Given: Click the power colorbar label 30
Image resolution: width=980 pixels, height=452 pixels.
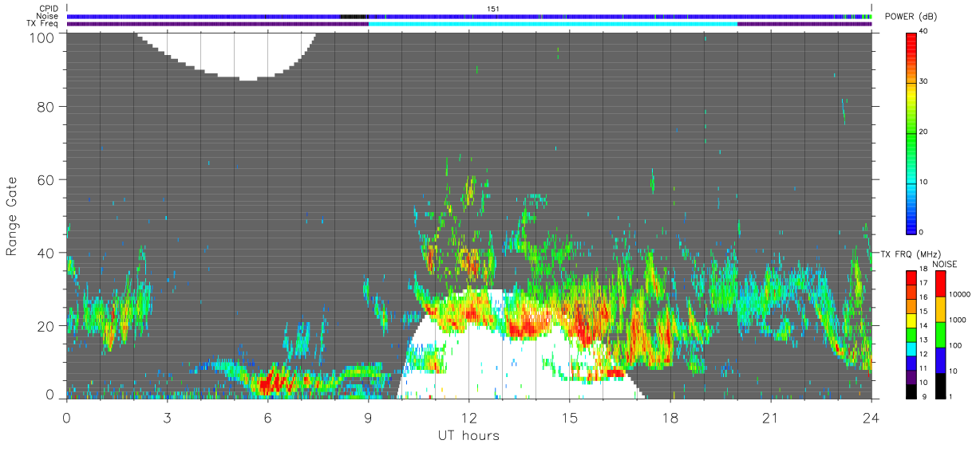Looking at the screenshot, I should click(x=923, y=83).
